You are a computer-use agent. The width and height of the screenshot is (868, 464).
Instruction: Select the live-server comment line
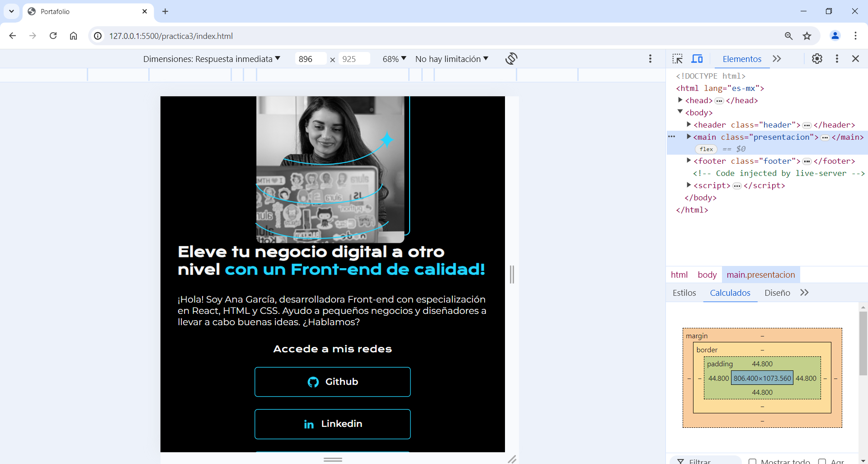(778, 173)
